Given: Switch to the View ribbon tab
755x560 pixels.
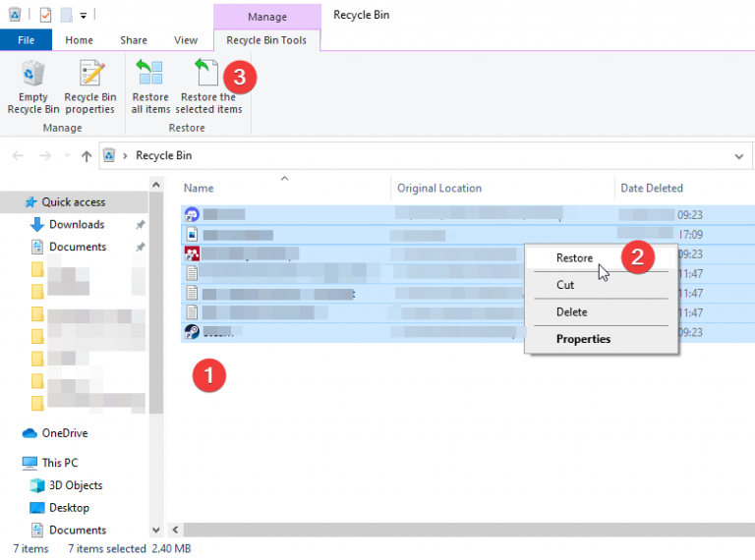Looking at the screenshot, I should coord(186,40).
